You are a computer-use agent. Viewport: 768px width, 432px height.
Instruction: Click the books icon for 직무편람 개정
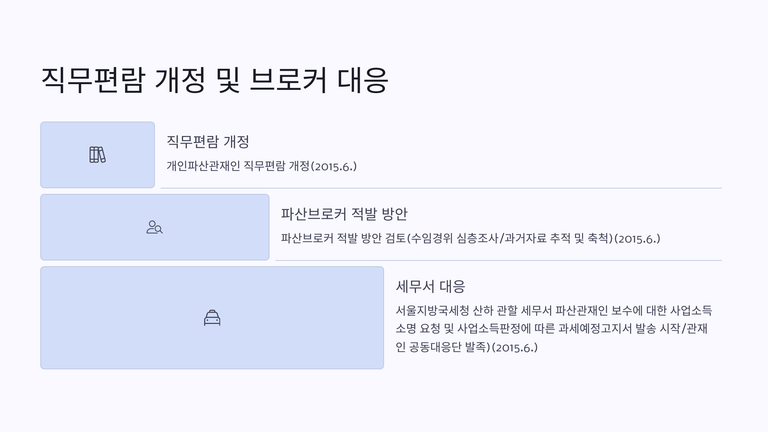pos(97,155)
